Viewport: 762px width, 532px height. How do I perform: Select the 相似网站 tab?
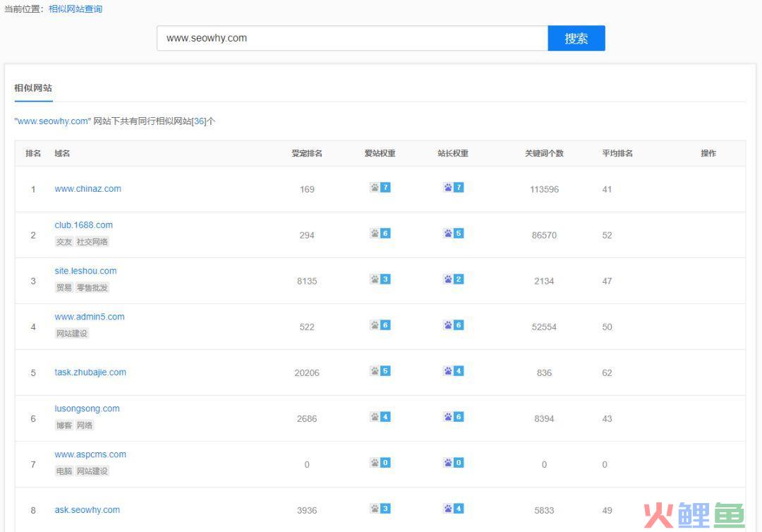click(x=33, y=88)
